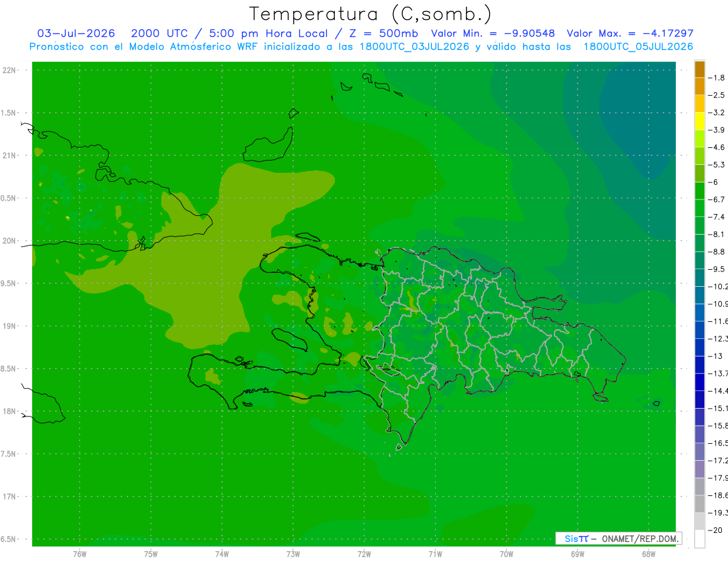Click the '76W' longitude label
The height and width of the screenshot is (562, 728).
tap(79, 554)
